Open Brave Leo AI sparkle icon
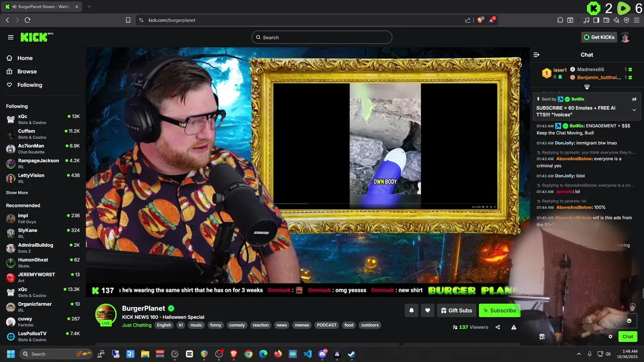Screen dimensions: 644x362 pyautogui.click(x=616, y=20)
